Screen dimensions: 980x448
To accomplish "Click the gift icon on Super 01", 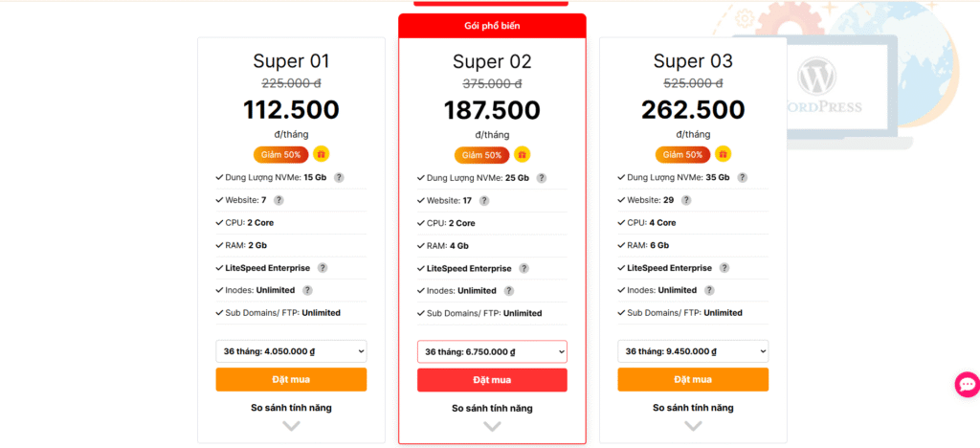I will [x=322, y=154].
